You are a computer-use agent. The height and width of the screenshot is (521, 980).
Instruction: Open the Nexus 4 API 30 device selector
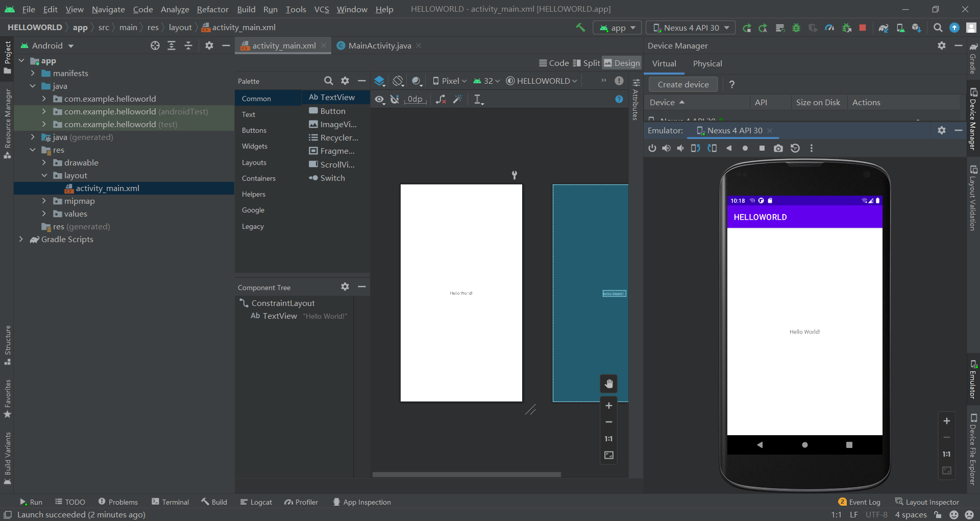coord(691,28)
